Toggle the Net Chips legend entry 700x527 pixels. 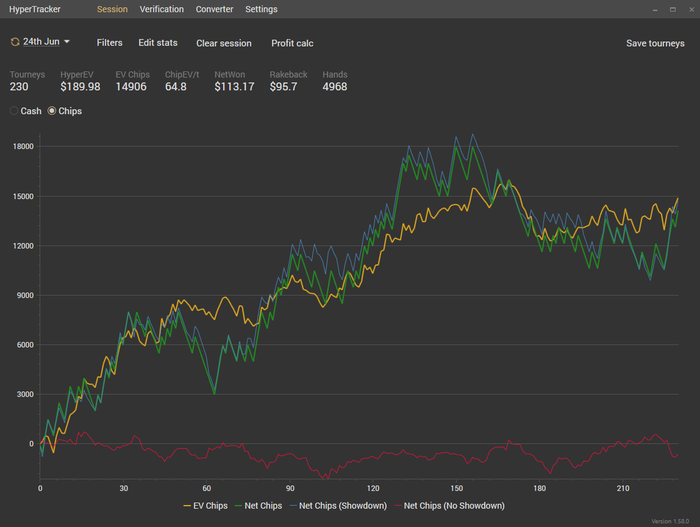pos(258,506)
